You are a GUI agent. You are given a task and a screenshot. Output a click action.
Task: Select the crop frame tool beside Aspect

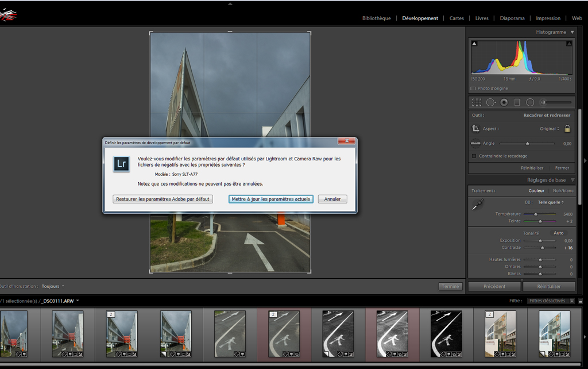pyautogui.click(x=476, y=129)
